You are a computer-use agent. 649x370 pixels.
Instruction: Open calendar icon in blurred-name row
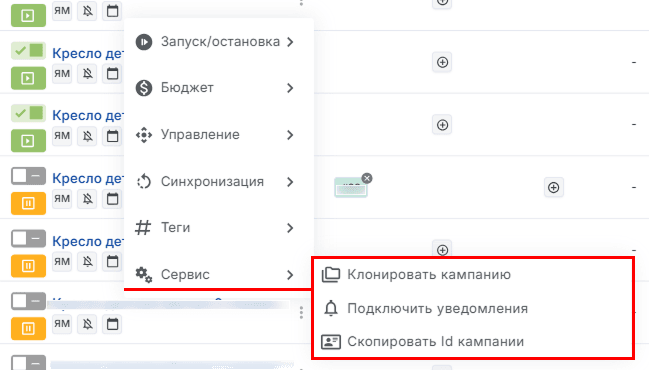(112, 324)
